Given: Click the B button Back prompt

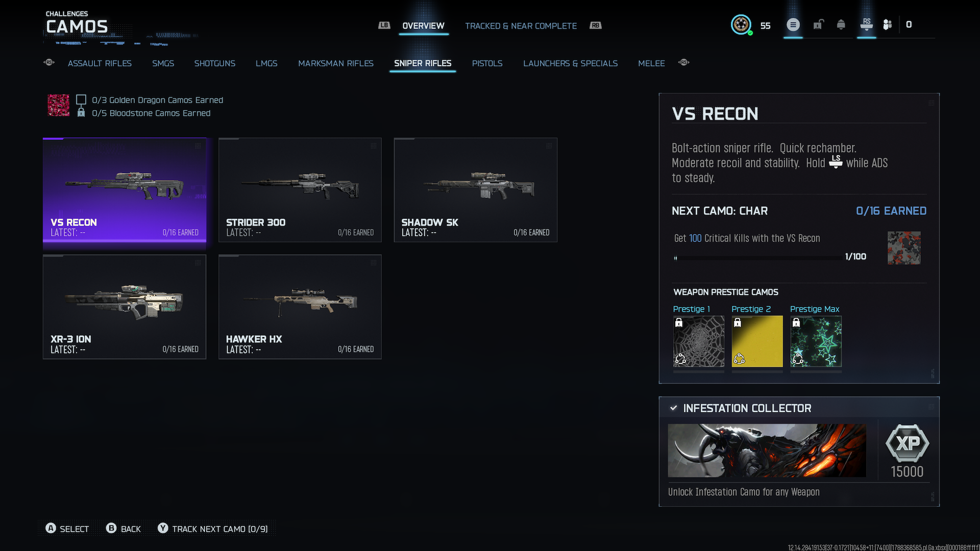Looking at the screenshot, I should click(124, 529).
